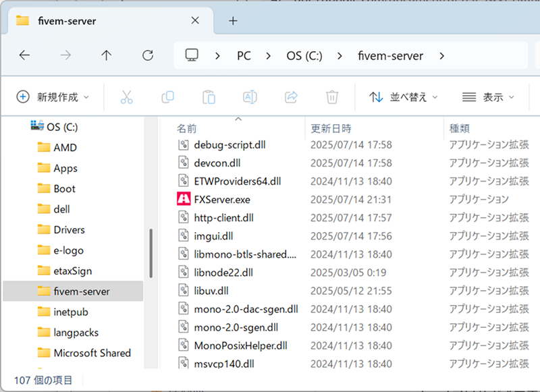Select the ETWProviders64.dll file

tap(238, 181)
